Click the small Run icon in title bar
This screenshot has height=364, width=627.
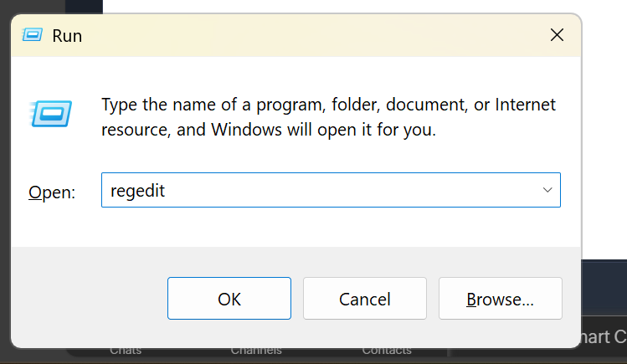[x=33, y=35]
